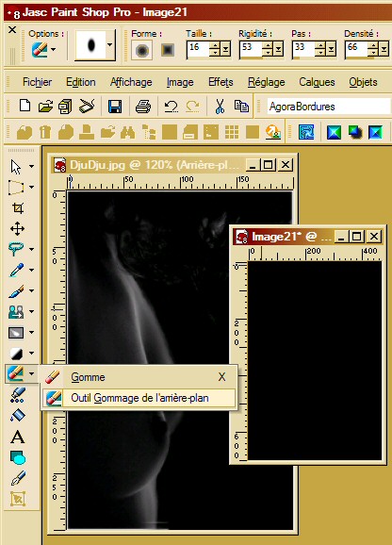Click the Redo arrow icon

pos(192,106)
